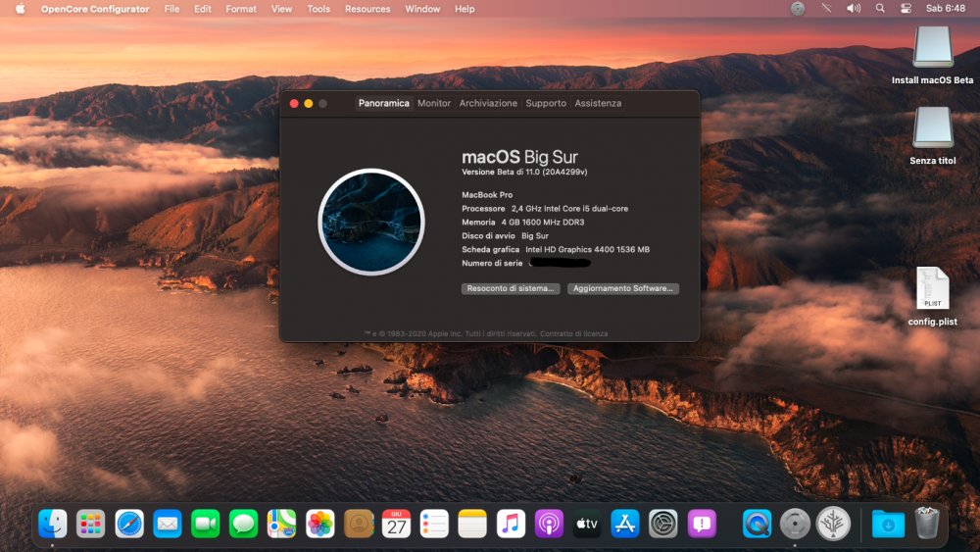This screenshot has width=980, height=552.
Task: Click the Intel HD Graphics 4400 text
Action: point(587,249)
